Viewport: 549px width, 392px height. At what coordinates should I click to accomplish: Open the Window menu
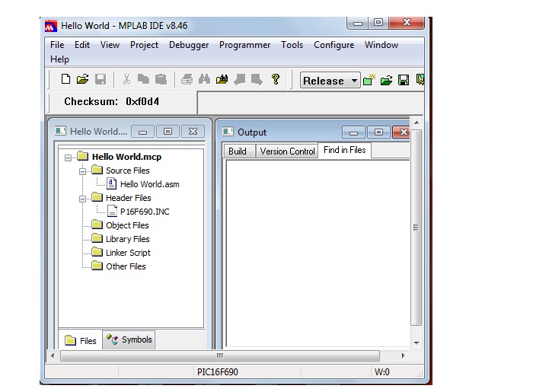(x=381, y=45)
